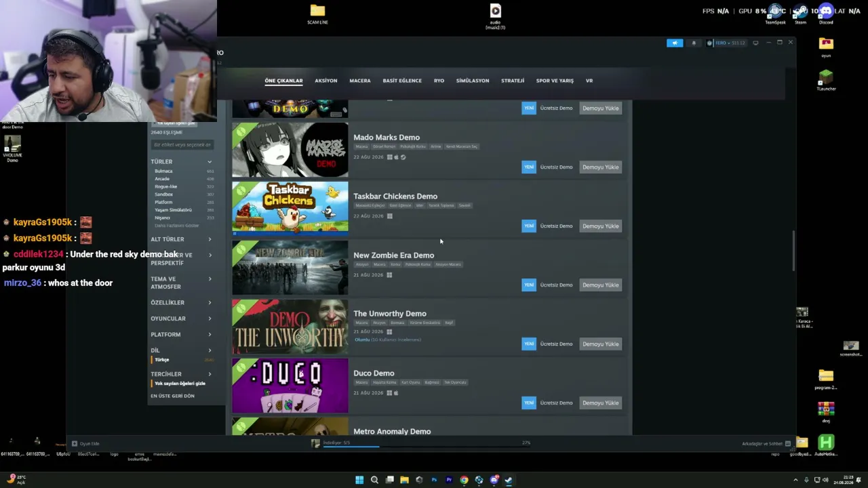Open the SİMÜLASYON tab
The width and height of the screenshot is (868, 488).
tap(473, 81)
